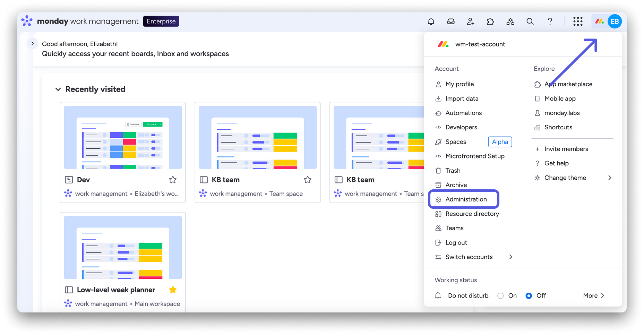644x335 pixels.
Task: Open the notifications bell icon
Action: 431,22
